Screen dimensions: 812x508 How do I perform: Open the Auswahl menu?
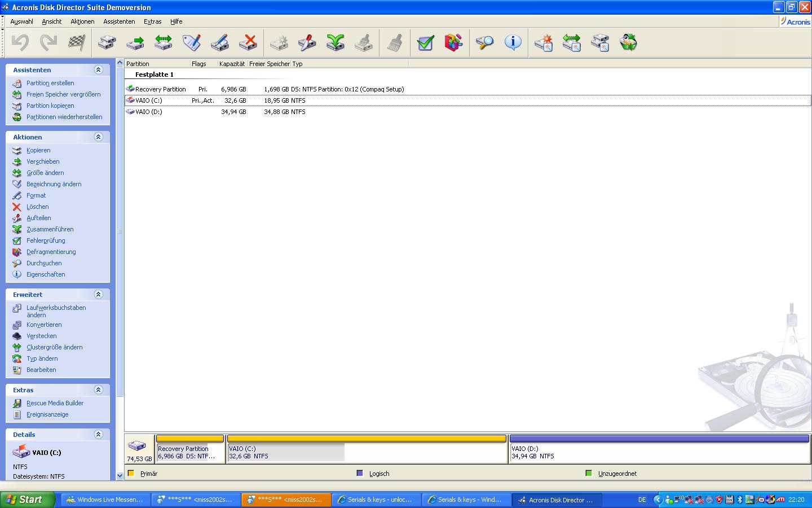point(21,21)
